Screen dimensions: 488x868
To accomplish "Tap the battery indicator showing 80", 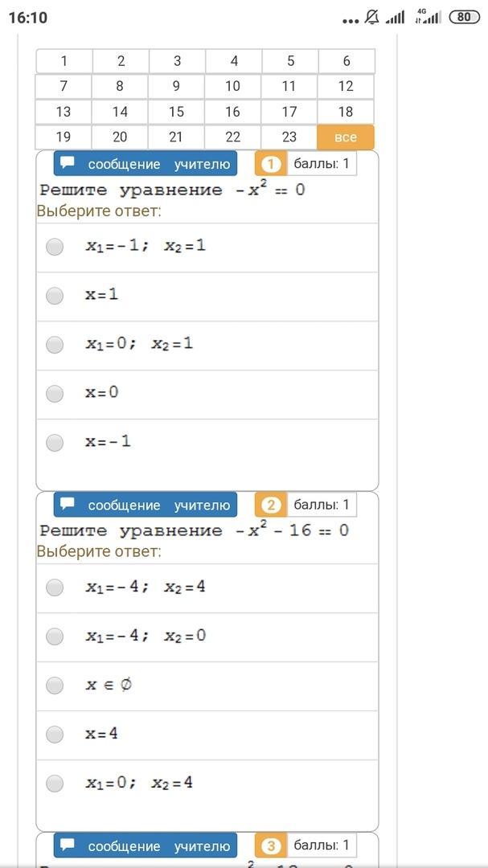I will (x=463, y=17).
